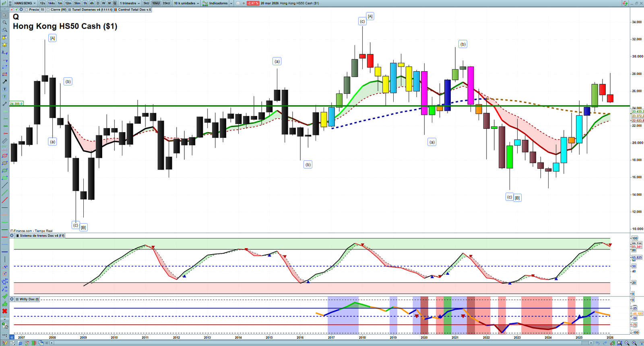The height and width of the screenshot is (346, 644).
Task: Open the 10 k unidades dropdown
Action: [186, 3]
